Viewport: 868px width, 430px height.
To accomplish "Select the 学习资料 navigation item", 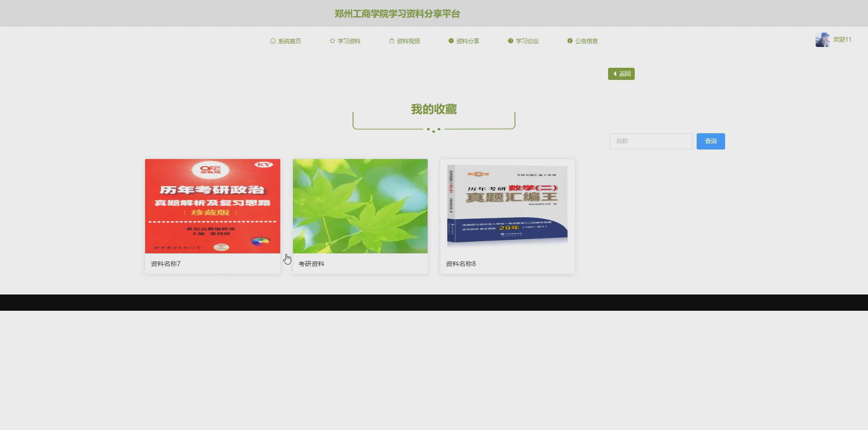I will click(x=349, y=41).
